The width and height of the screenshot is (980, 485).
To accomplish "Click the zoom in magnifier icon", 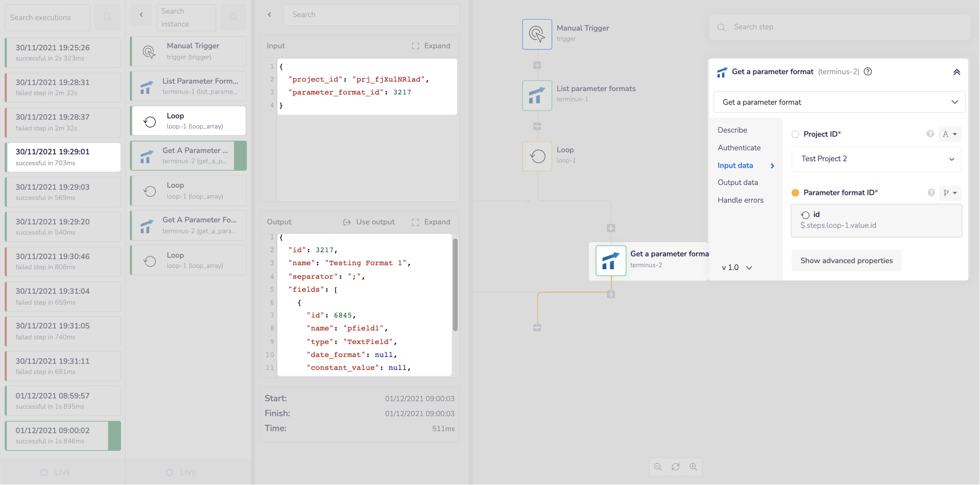I will [x=693, y=467].
